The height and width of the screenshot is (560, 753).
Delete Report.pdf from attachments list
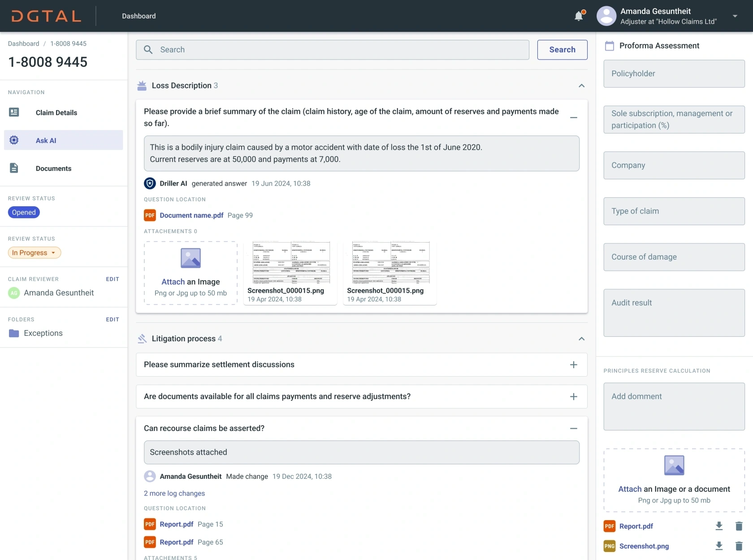739,526
